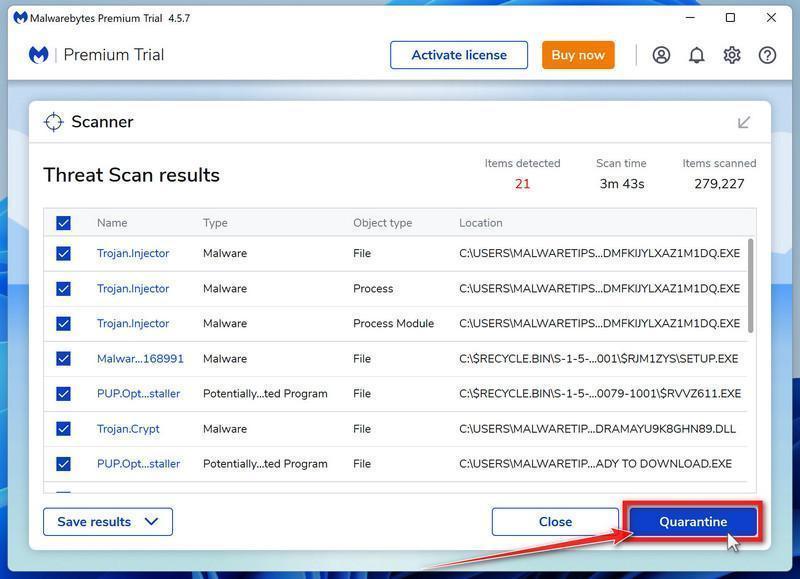The image size is (800, 579).
Task: Uncheck the Trojan.Injector Process Module row checkbox
Action: tap(63, 323)
